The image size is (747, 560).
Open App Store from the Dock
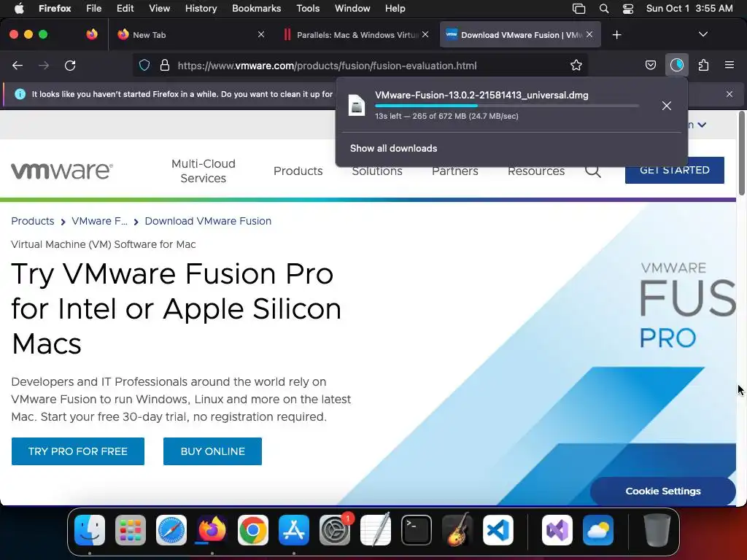point(294,530)
